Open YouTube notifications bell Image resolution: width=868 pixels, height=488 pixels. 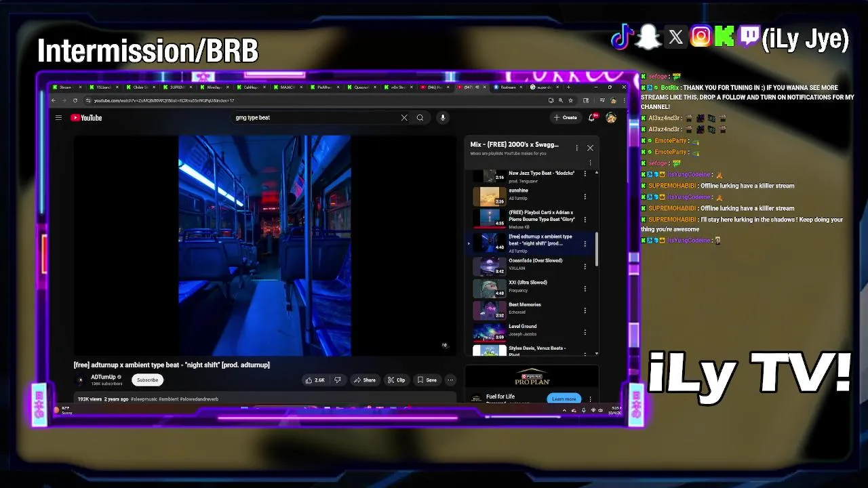click(593, 118)
